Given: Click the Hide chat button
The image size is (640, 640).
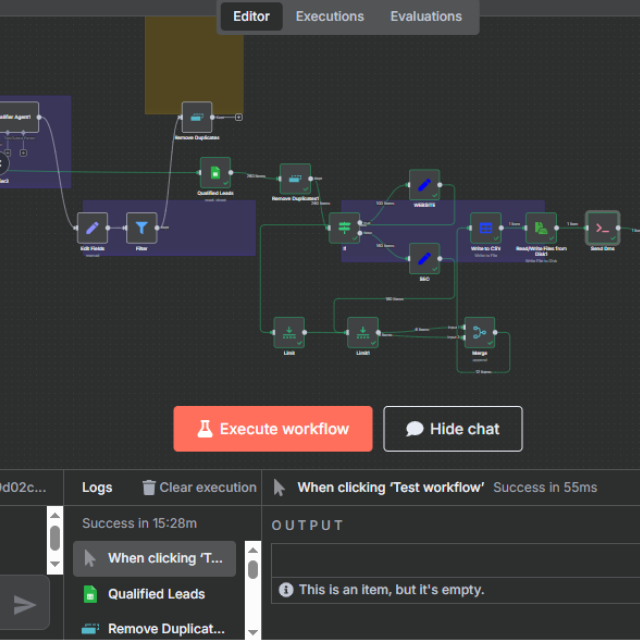Looking at the screenshot, I should point(453,429).
